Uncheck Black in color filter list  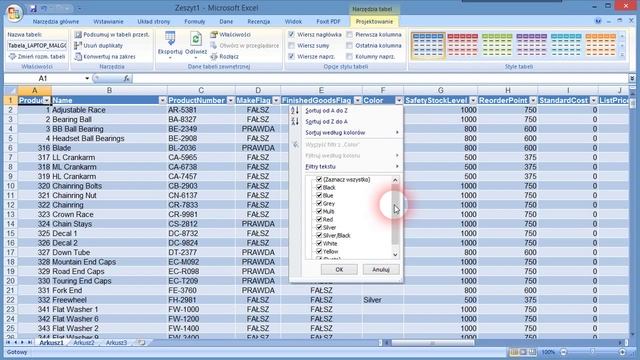coord(319,187)
